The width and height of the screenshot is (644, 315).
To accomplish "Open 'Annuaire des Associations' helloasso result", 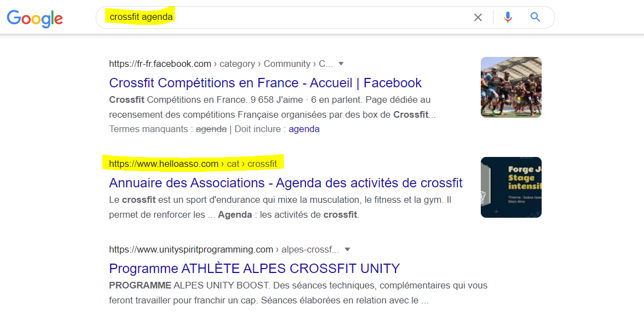I will (x=286, y=182).
